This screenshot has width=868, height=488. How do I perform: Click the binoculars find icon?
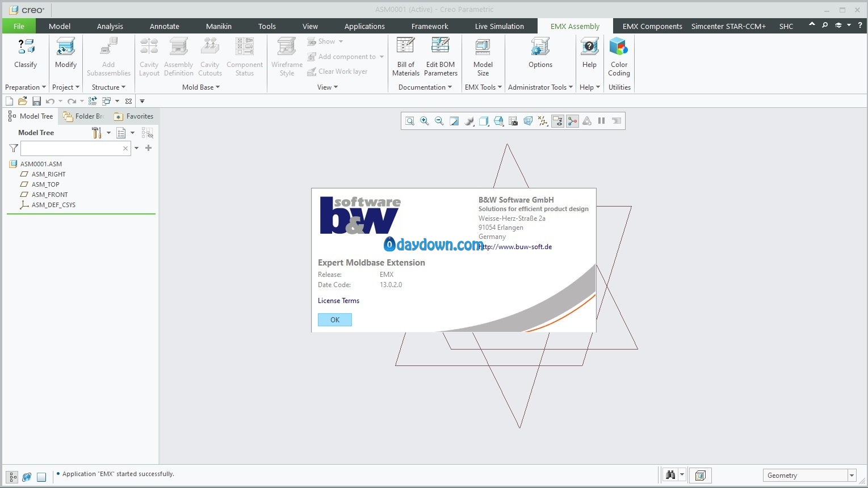[x=670, y=475]
